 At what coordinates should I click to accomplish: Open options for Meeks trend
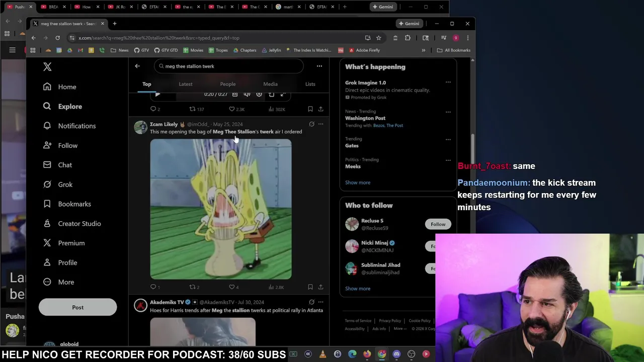(x=448, y=160)
